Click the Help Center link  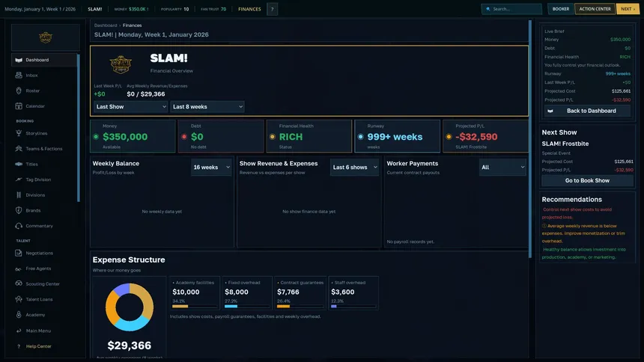(x=39, y=346)
